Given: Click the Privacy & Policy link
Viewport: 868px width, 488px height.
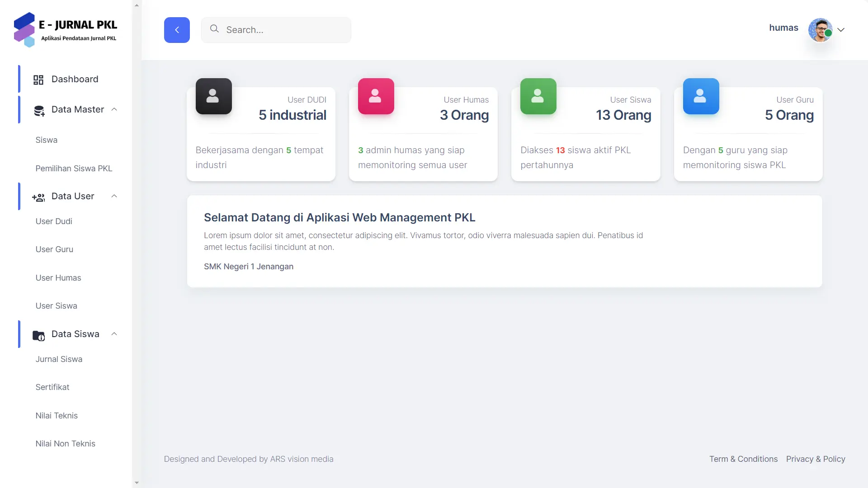Looking at the screenshot, I should (x=816, y=459).
